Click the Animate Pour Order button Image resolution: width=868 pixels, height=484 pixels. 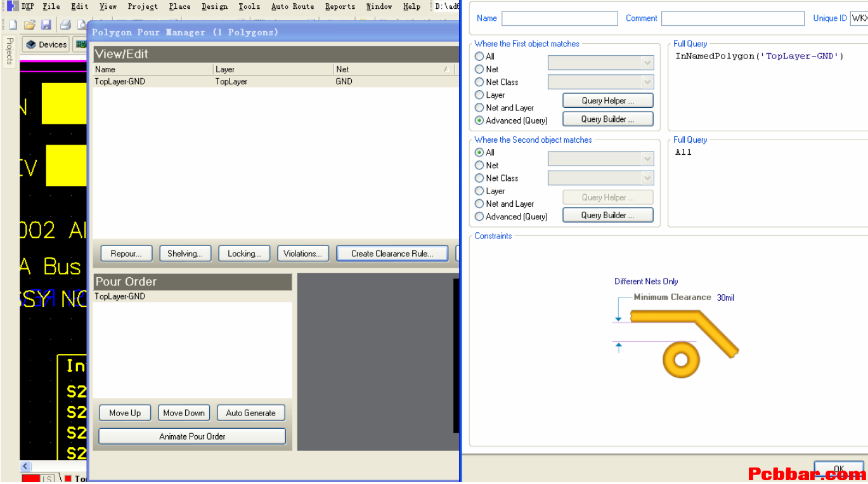(192, 436)
